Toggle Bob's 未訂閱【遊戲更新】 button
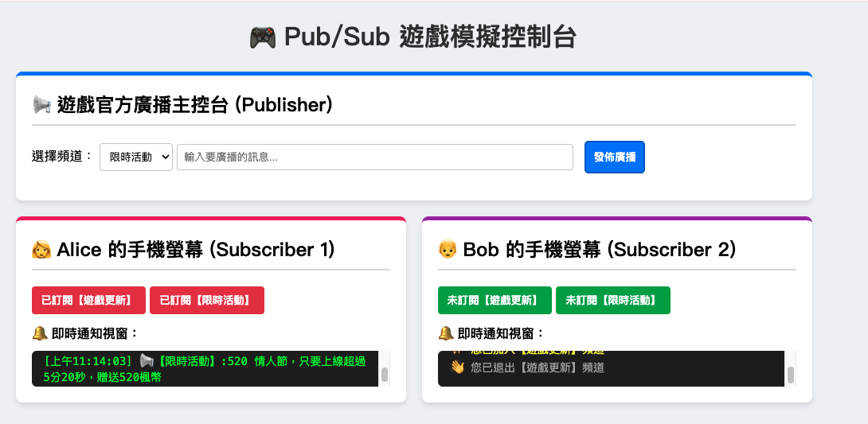This screenshot has height=424, width=868. pyautogui.click(x=495, y=300)
